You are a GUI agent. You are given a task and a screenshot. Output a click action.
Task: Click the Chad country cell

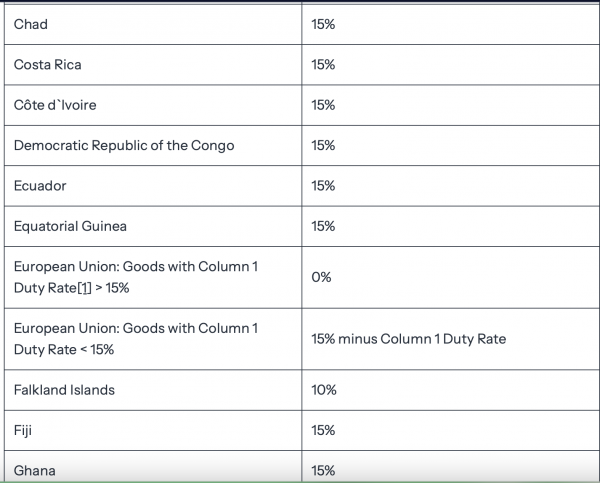pos(31,24)
